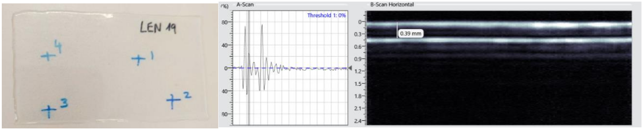Click the "0" amplitude label on the A-Scan axis
The width and height of the screenshot is (644, 130).
pos(226,68)
